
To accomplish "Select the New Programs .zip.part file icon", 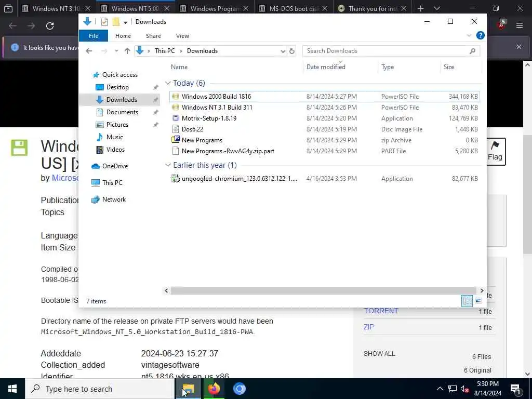I will pyautogui.click(x=176, y=151).
